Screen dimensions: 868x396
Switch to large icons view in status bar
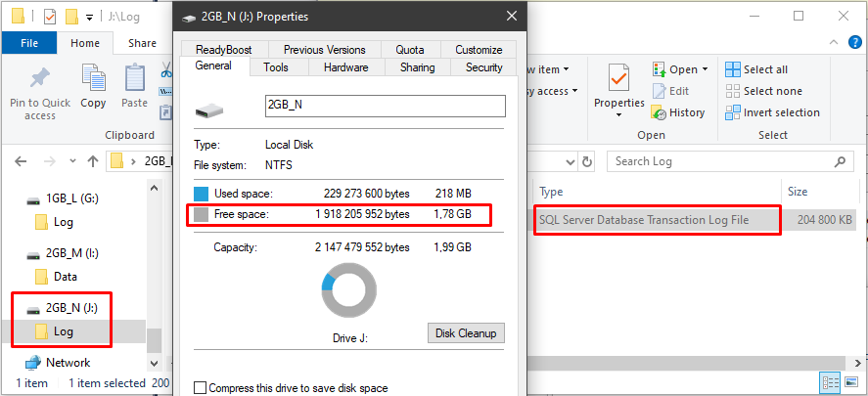click(x=848, y=382)
